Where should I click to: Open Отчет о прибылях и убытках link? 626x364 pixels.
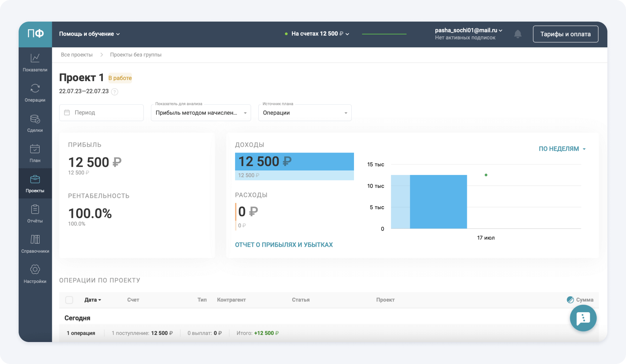(284, 245)
